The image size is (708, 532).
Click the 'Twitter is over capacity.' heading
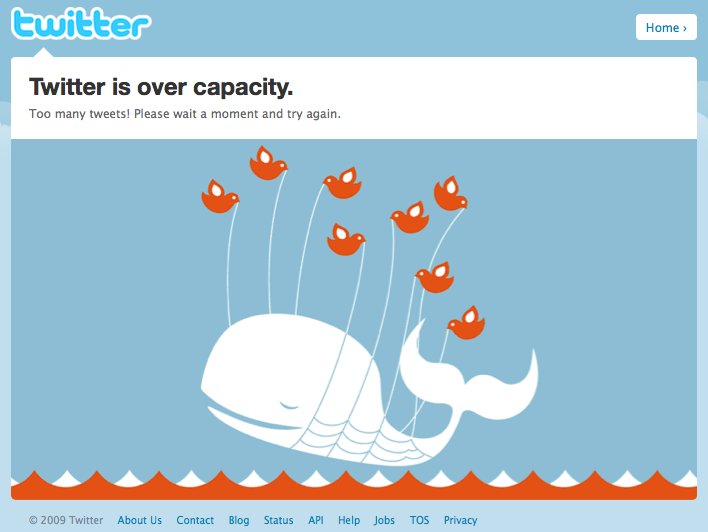[161, 86]
